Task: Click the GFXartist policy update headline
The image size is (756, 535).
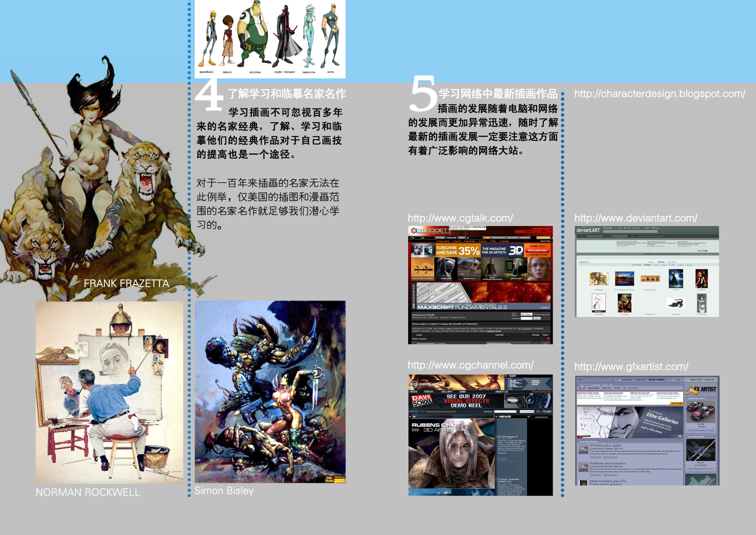Action: pos(606,446)
